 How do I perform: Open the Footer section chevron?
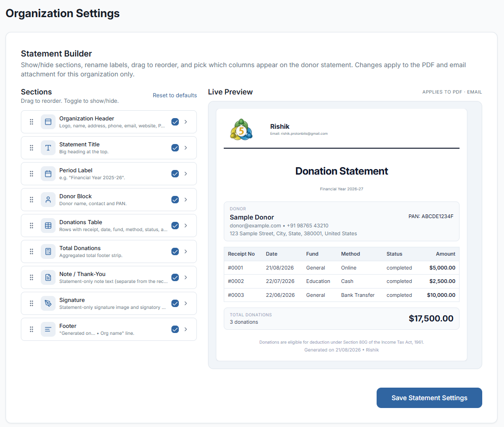[x=186, y=329]
